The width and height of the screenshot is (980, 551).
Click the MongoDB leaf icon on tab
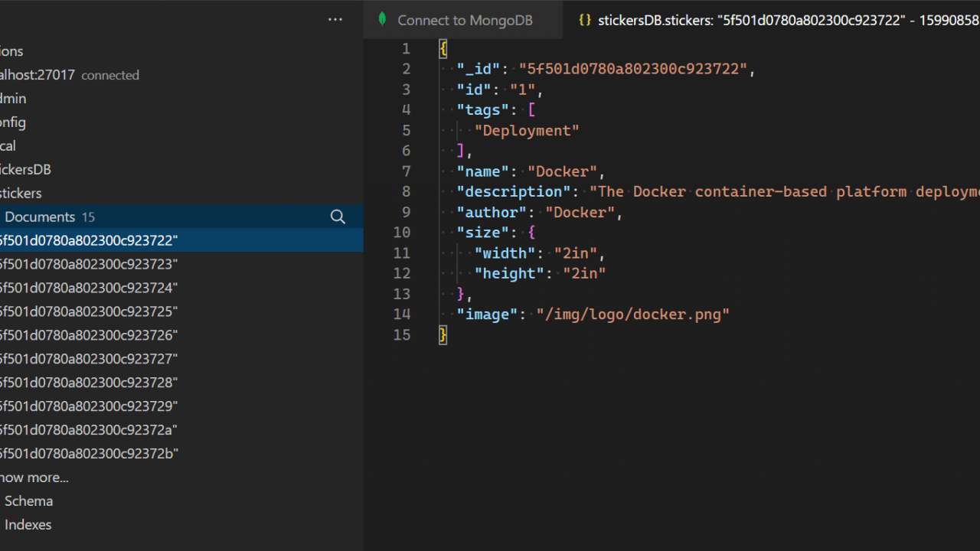click(382, 20)
